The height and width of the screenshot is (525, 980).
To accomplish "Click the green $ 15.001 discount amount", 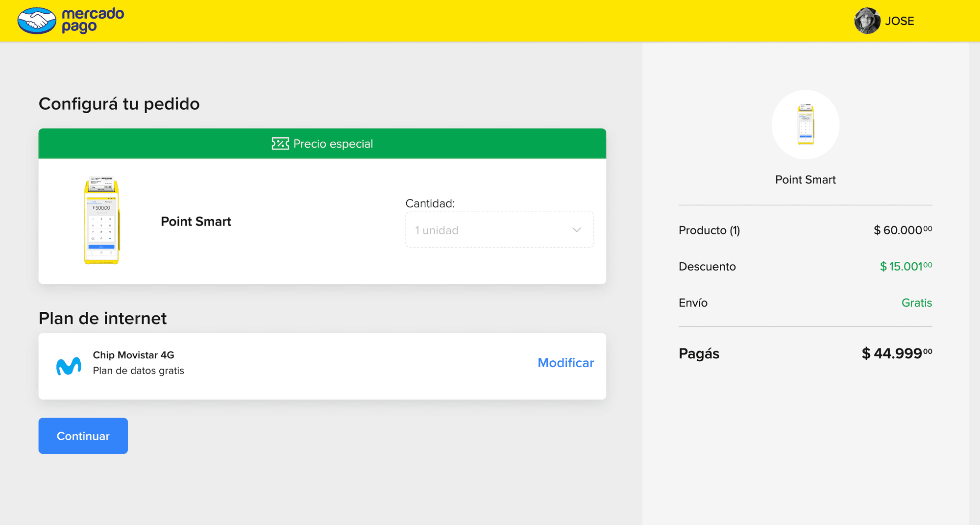I will click(906, 266).
